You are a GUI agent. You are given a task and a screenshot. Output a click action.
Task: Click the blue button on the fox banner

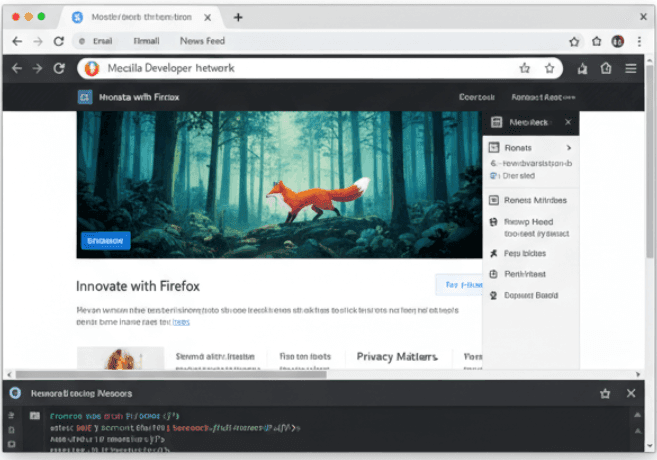pyautogui.click(x=106, y=241)
